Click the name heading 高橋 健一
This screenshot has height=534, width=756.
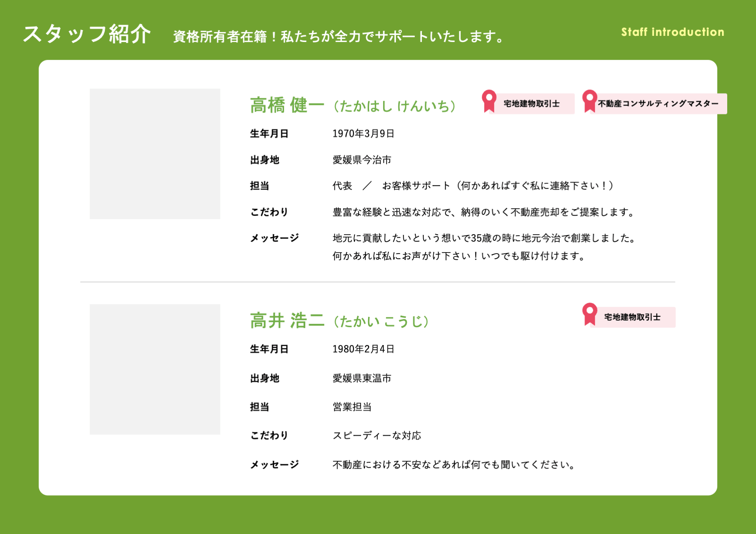287,105
